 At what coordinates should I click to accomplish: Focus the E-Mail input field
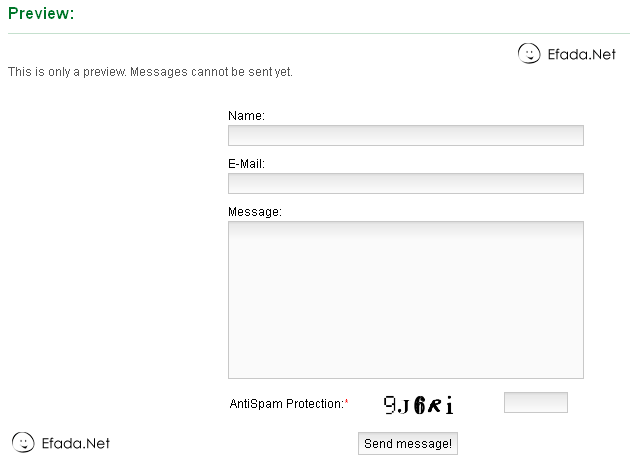click(405, 183)
